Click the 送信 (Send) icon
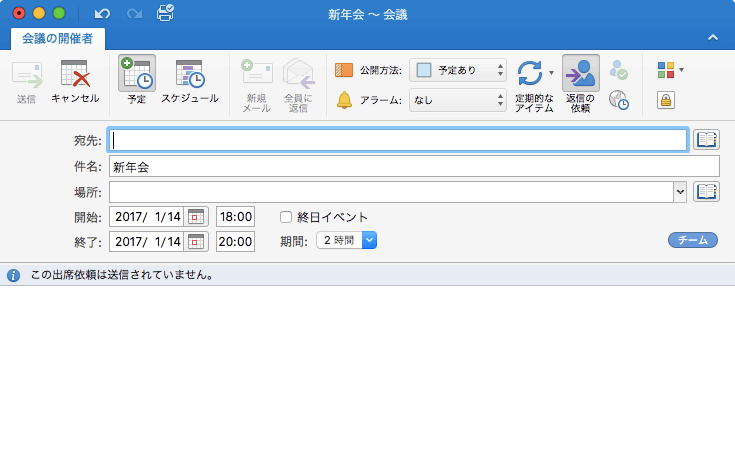 coord(27,75)
